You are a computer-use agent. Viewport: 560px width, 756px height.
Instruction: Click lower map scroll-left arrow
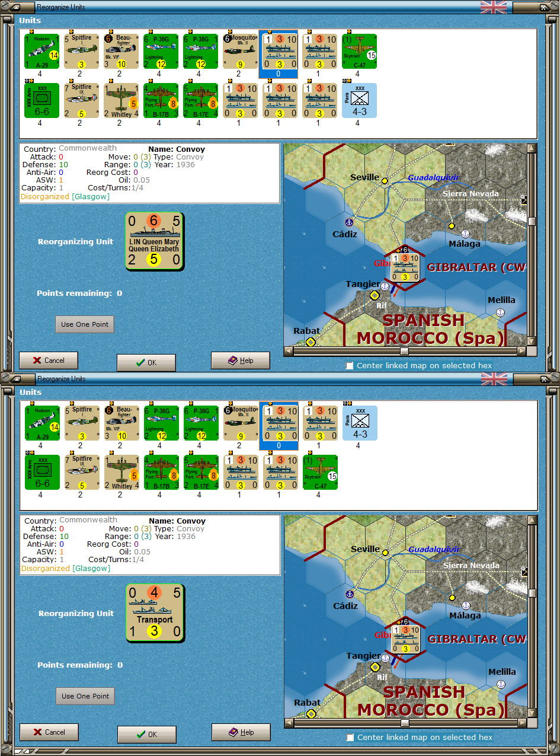pyautogui.click(x=289, y=723)
